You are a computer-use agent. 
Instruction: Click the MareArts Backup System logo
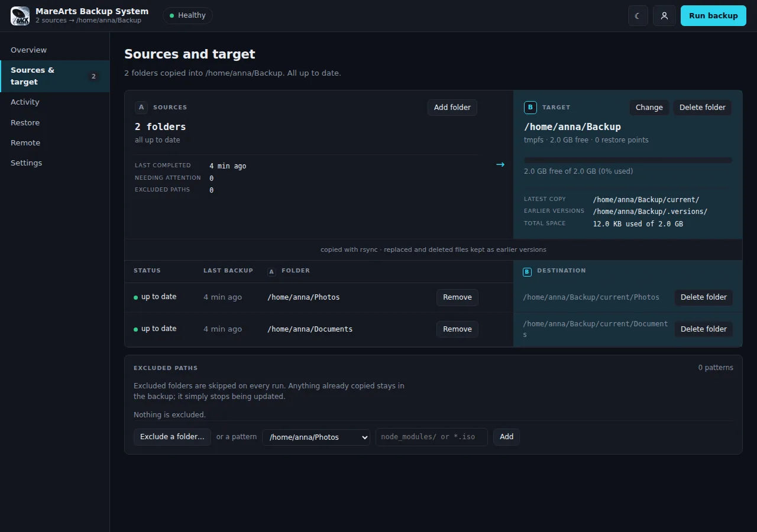click(20, 16)
